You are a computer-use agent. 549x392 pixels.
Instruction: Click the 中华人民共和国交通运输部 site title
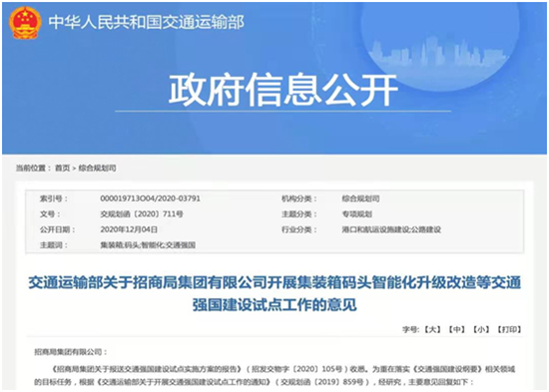tap(146, 22)
